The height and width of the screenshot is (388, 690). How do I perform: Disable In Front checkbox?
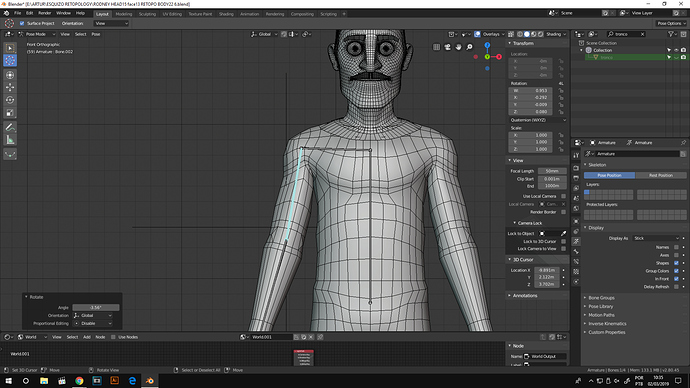click(x=676, y=279)
